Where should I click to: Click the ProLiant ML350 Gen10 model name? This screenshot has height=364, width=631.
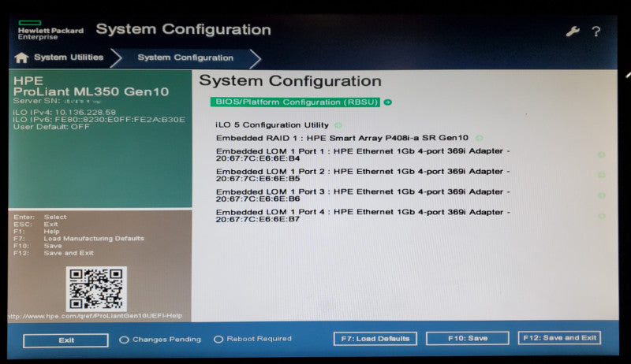[x=91, y=91]
